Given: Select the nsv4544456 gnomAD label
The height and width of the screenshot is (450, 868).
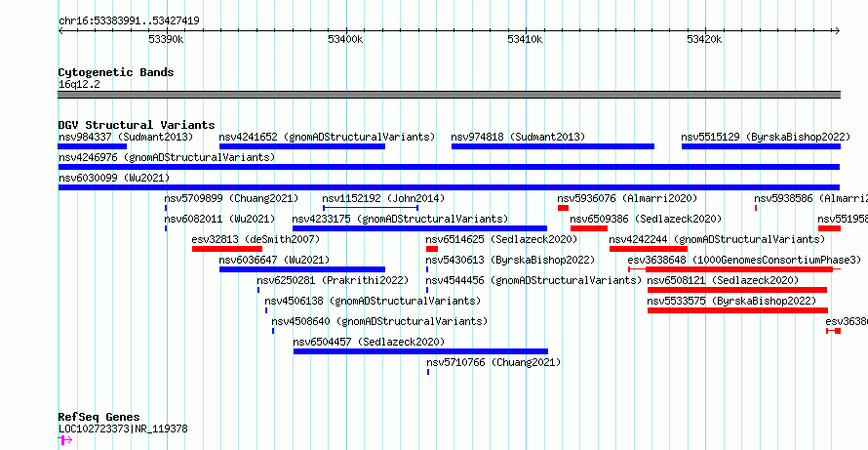Looking at the screenshot, I should point(533,280).
